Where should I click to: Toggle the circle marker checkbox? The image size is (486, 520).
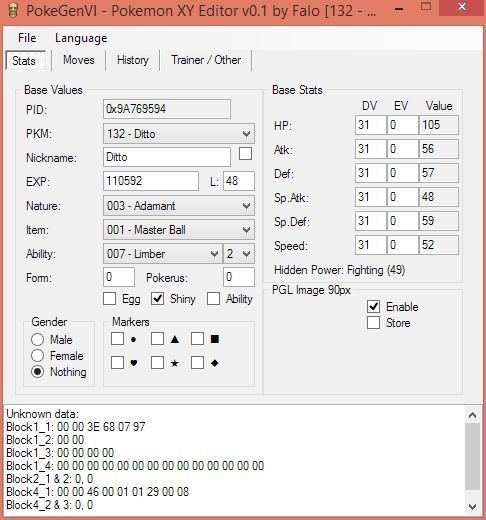pos(117,339)
